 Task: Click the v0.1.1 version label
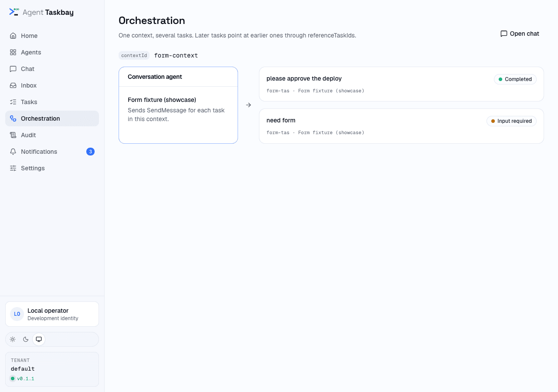[25, 378]
